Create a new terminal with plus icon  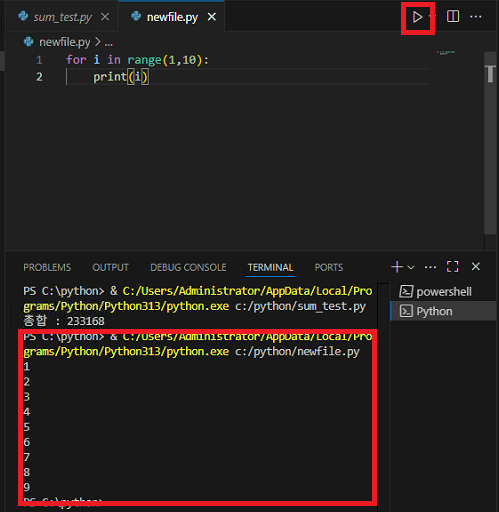(x=397, y=267)
